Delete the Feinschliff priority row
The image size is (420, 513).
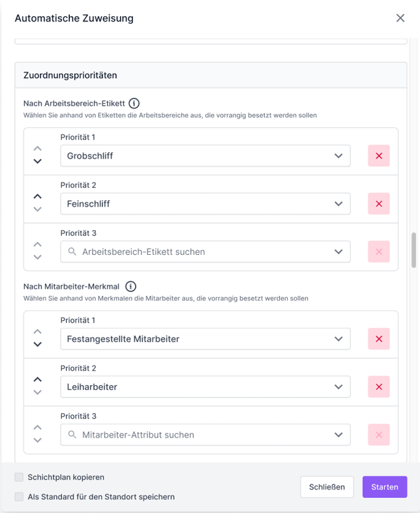tap(379, 203)
